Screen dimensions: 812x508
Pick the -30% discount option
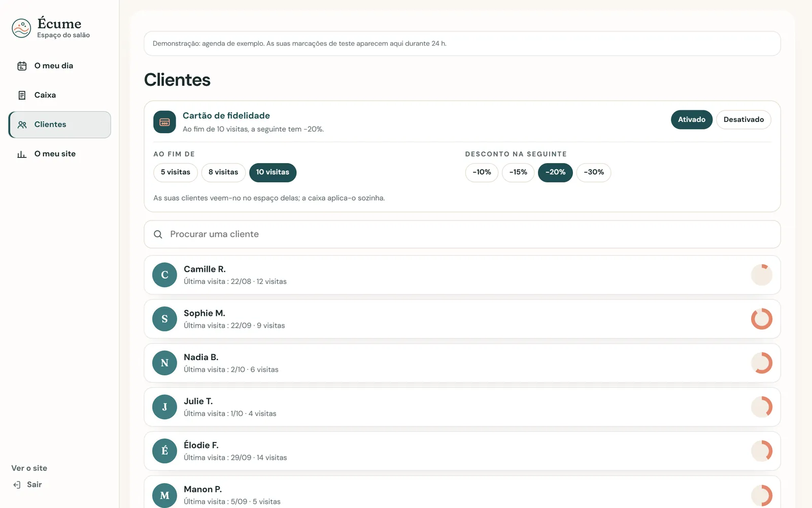(x=593, y=172)
